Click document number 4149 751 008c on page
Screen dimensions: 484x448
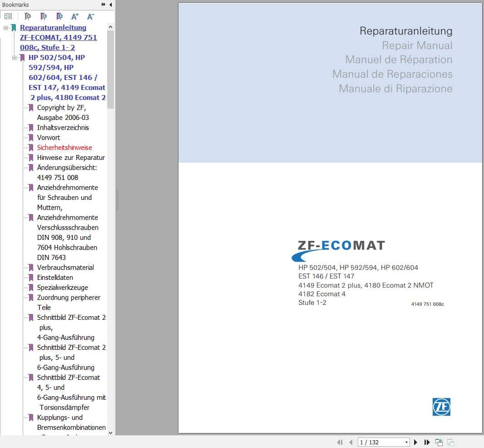pos(428,304)
